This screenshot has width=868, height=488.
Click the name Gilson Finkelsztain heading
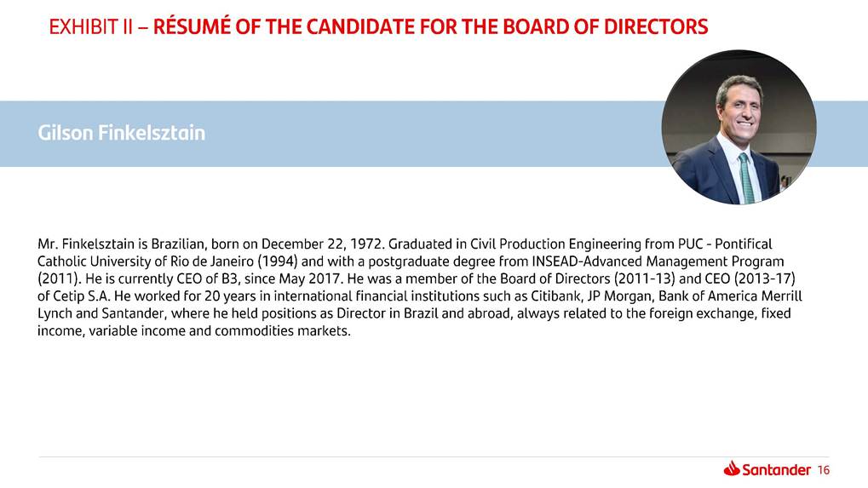[x=121, y=134]
